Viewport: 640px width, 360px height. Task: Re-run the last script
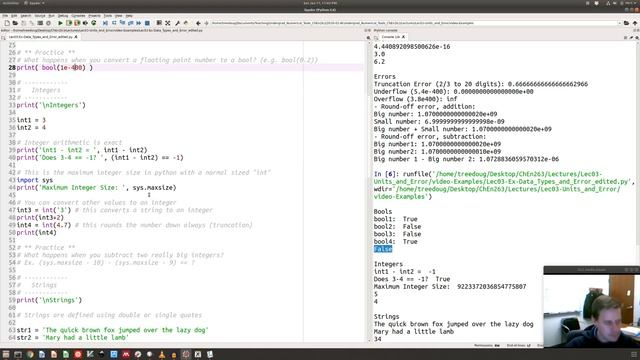[x=93, y=23]
